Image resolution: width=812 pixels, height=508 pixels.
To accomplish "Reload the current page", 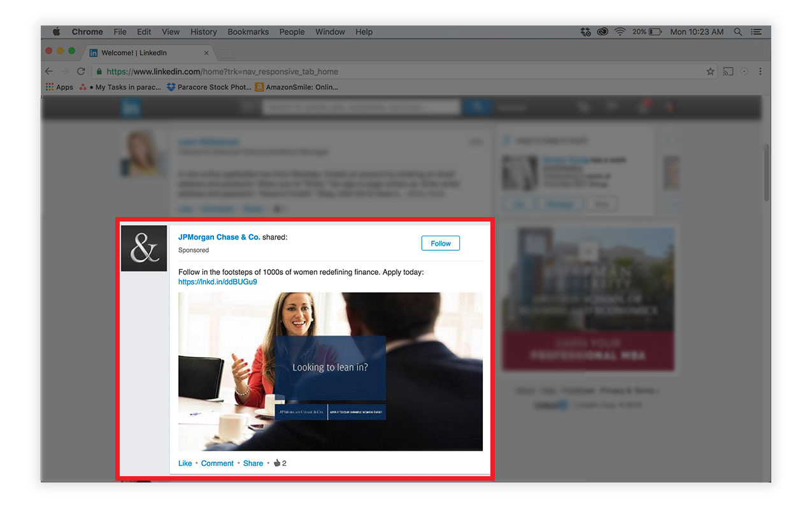I will pyautogui.click(x=81, y=71).
